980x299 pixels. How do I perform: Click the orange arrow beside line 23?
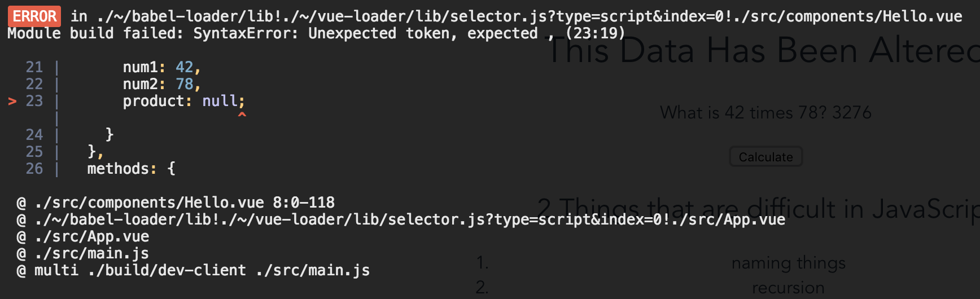point(12,101)
